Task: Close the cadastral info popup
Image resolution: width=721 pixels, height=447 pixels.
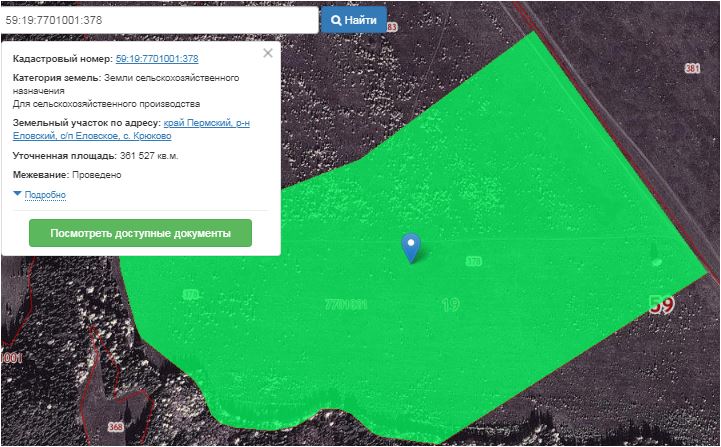Action: (x=267, y=54)
